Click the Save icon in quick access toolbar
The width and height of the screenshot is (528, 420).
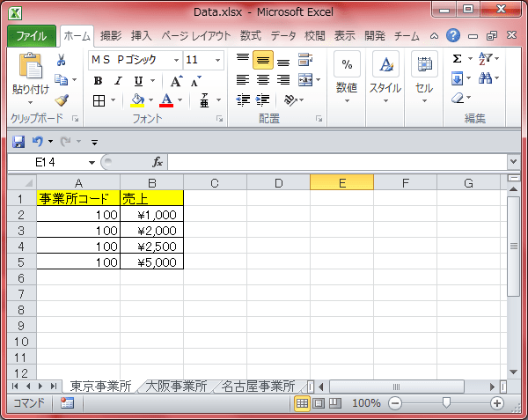point(18,141)
